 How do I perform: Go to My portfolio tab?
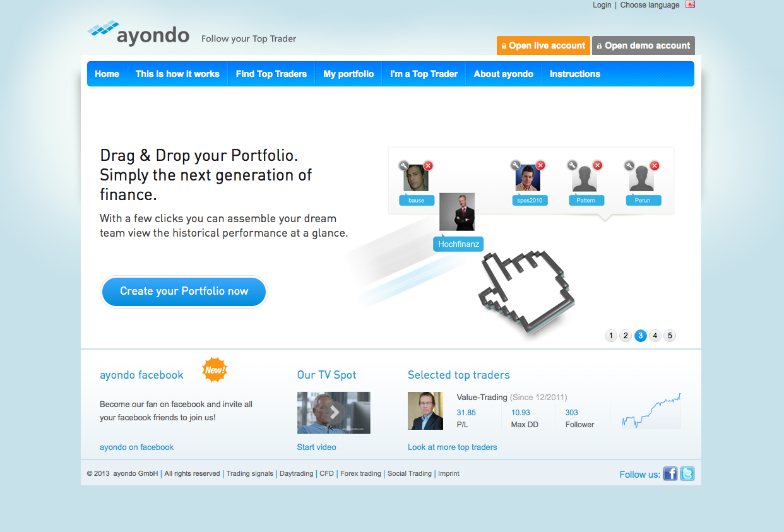(348, 74)
